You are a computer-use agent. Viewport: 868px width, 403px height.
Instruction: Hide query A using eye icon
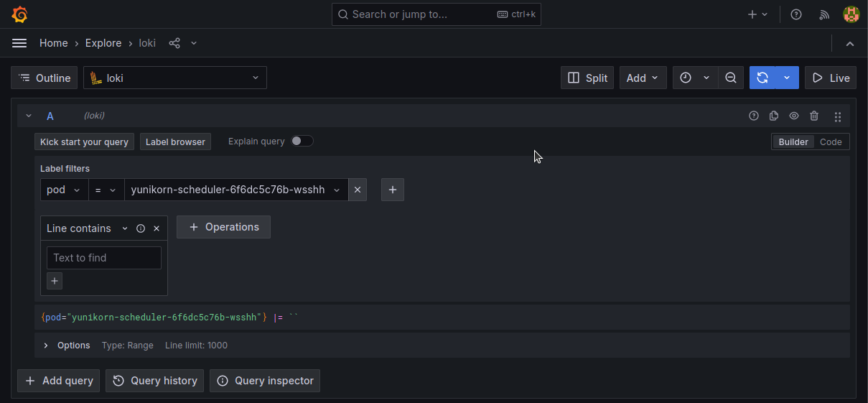click(794, 116)
